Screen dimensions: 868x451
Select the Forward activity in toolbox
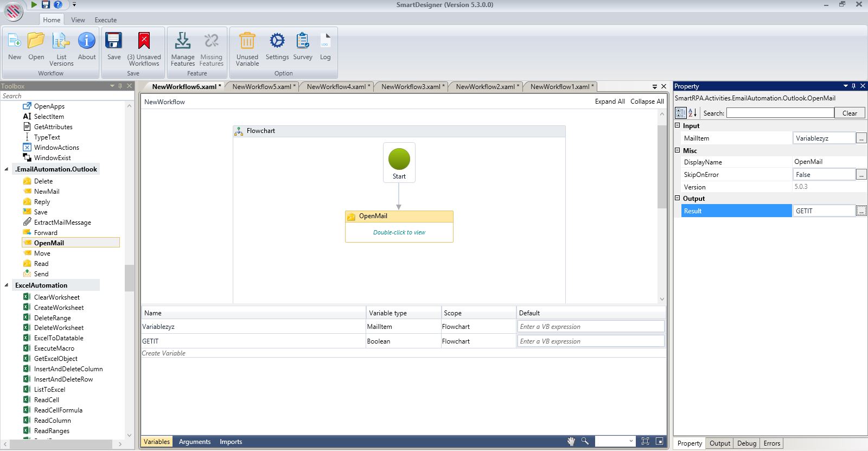[x=46, y=233]
